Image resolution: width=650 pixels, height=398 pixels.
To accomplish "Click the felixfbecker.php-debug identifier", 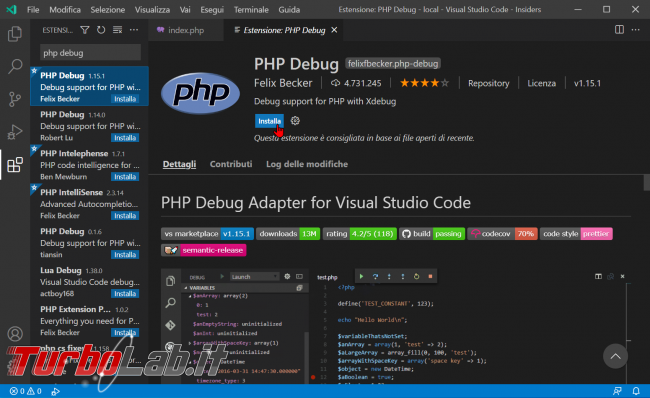I will click(393, 64).
